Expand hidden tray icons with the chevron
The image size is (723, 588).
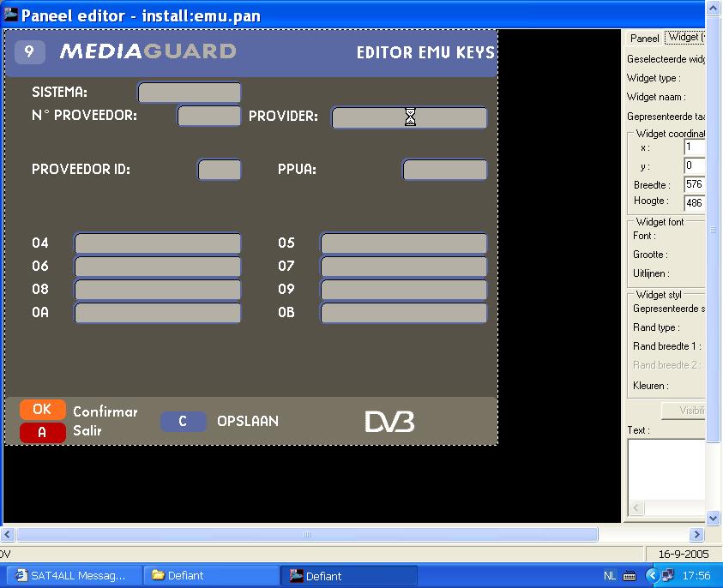coord(652,575)
